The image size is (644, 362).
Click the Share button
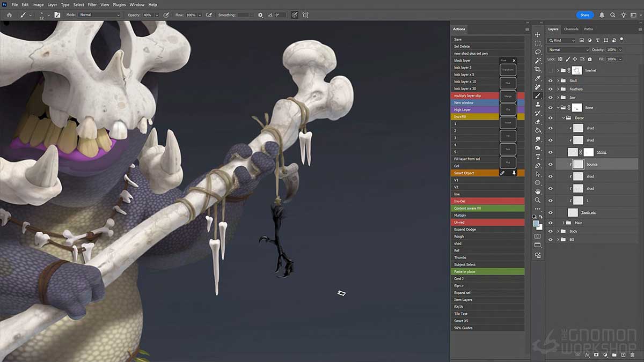click(584, 15)
